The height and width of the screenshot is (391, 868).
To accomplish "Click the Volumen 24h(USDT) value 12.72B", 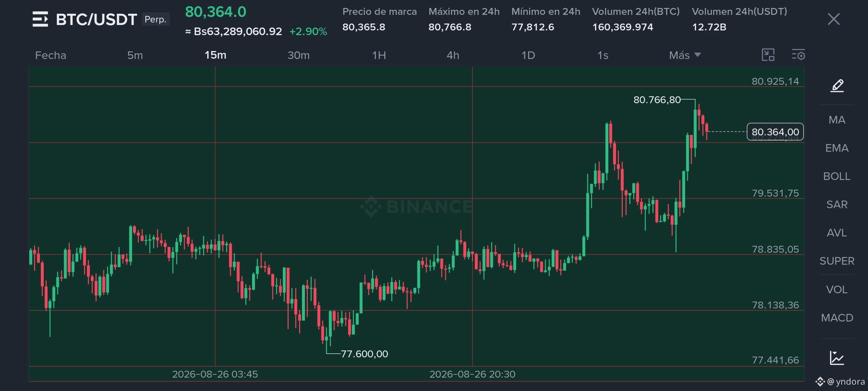I will pyautogui.click(x=709, y=27).
